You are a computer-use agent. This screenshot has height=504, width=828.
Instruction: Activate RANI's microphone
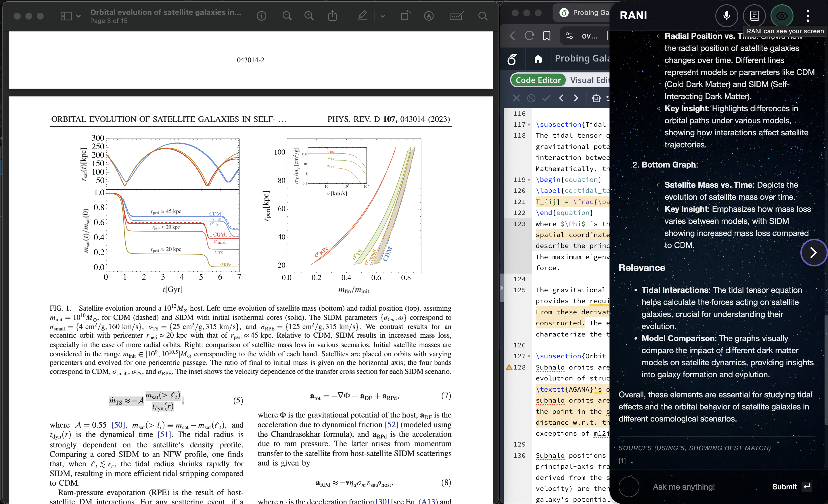pyautogui.click(x=727, y=16)
